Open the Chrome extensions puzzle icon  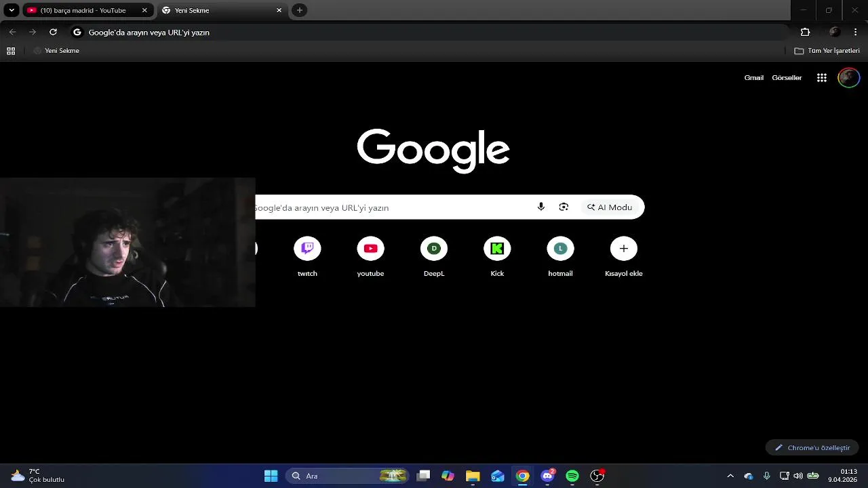point(806,32)
